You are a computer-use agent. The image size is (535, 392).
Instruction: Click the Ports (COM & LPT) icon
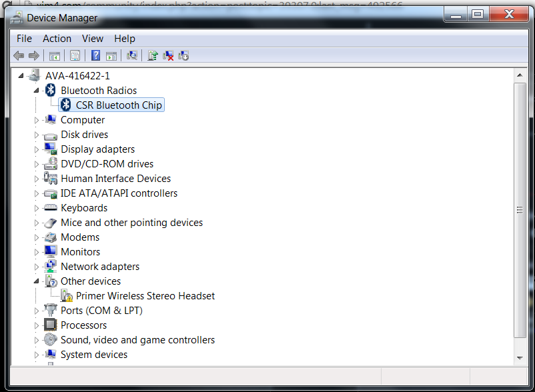[51, 310]
